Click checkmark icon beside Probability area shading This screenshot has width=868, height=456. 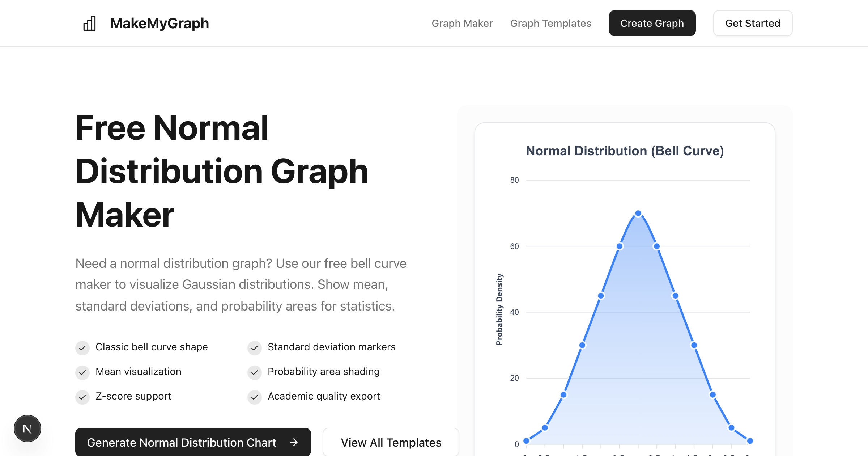255,372
